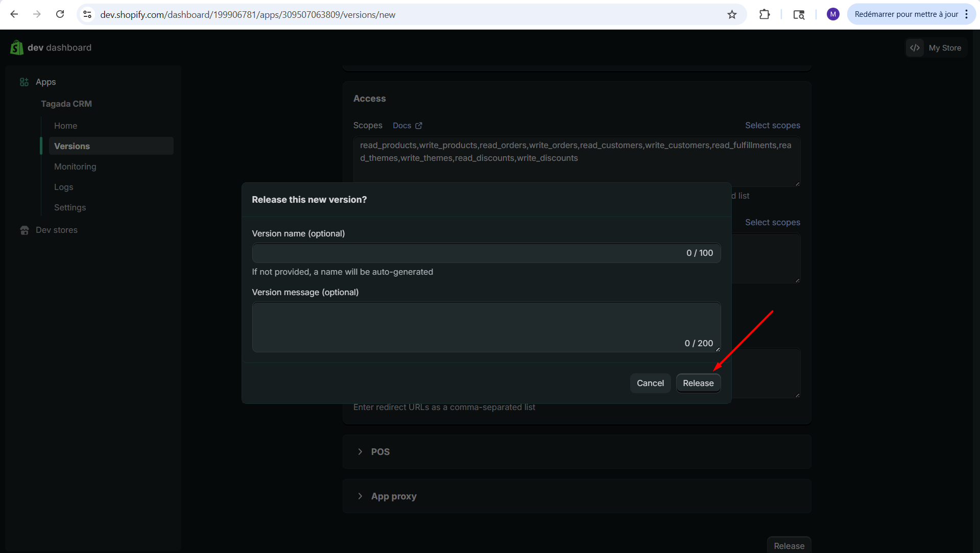The height and width of the screenshot is (553, 980).
Task: Click the site information icon beside URL
Action: pyautogui.click(x=87, y=14)
